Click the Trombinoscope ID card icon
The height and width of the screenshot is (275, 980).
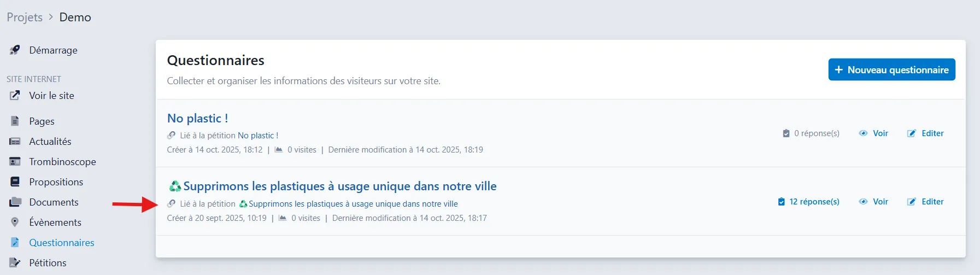(x=15, y=162)
